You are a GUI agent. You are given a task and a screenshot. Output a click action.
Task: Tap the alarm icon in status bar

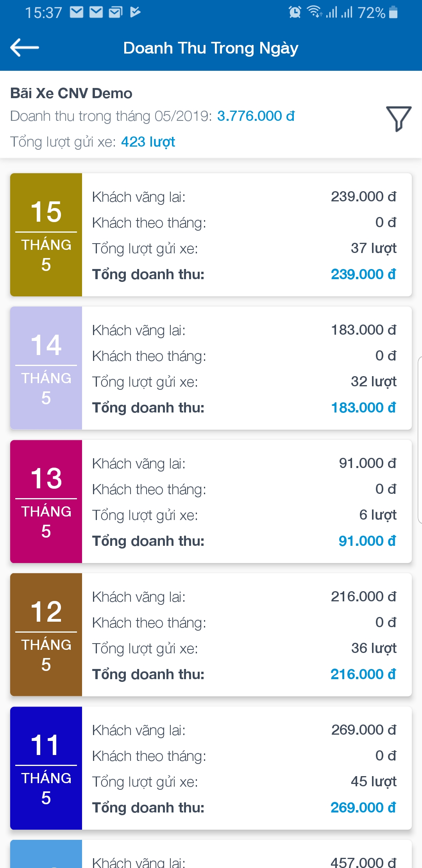click(x=295, y=12)
